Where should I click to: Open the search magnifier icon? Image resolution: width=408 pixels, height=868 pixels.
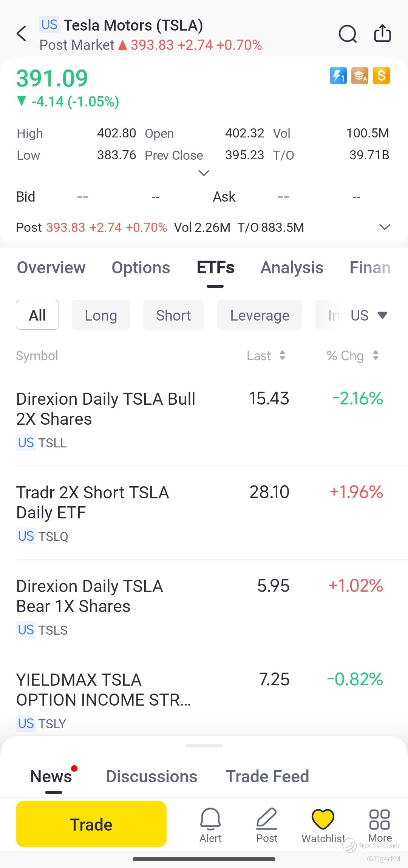347,34
